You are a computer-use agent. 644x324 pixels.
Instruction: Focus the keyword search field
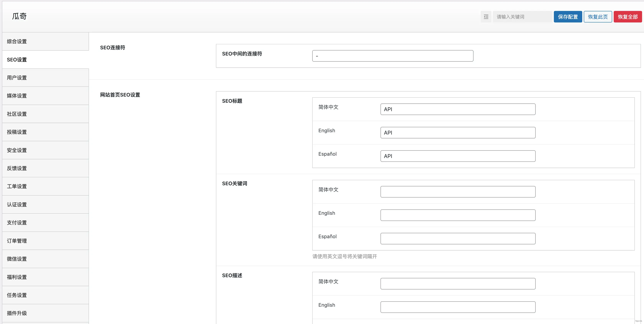click(522, 17)
